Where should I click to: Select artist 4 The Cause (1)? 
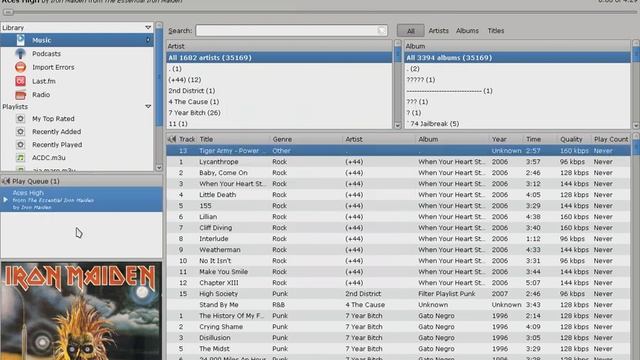click(279, 102)
